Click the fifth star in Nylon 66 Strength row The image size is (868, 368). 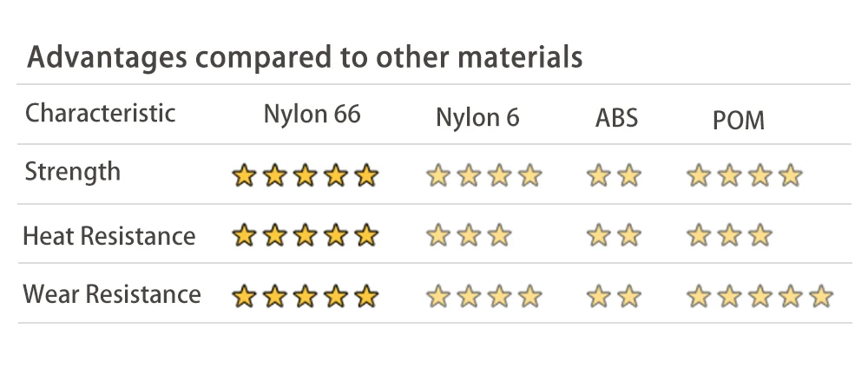tap(366, 176)
